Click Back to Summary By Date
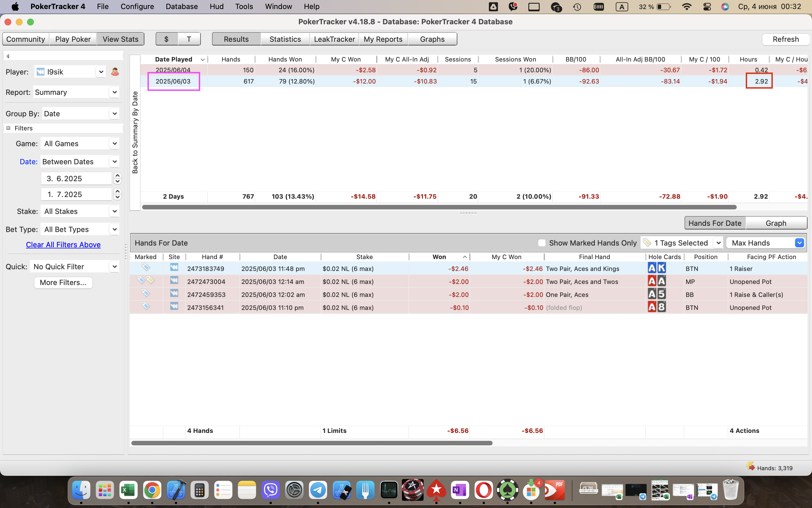The image size is (812, 508). pyautogui.click(x=135, y=132)
